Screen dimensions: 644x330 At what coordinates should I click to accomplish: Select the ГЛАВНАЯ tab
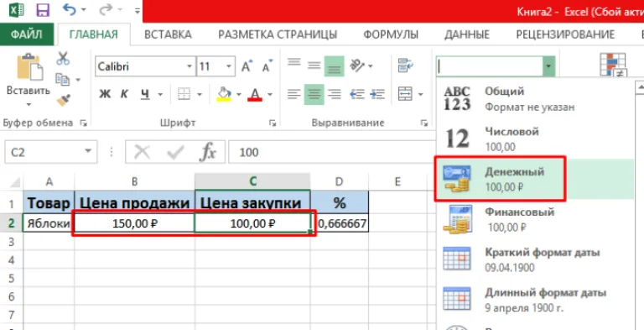[x=94, y=34]
